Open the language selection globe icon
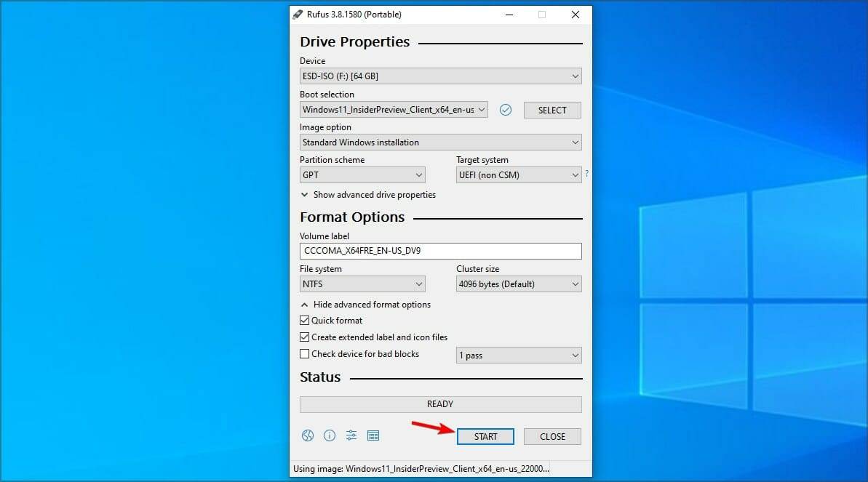The width and height of the screenshot is (868, 482). (x=307, y=435)
